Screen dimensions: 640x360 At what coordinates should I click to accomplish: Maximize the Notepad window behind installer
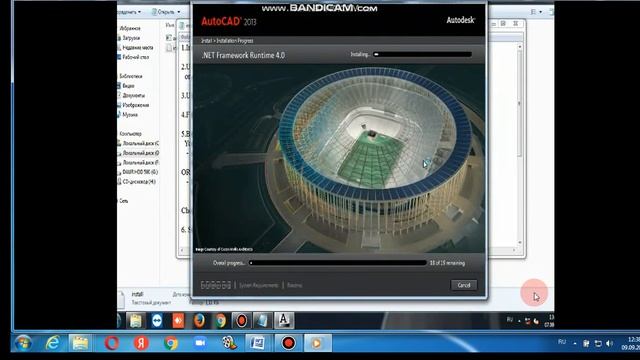tap(503, 24)
